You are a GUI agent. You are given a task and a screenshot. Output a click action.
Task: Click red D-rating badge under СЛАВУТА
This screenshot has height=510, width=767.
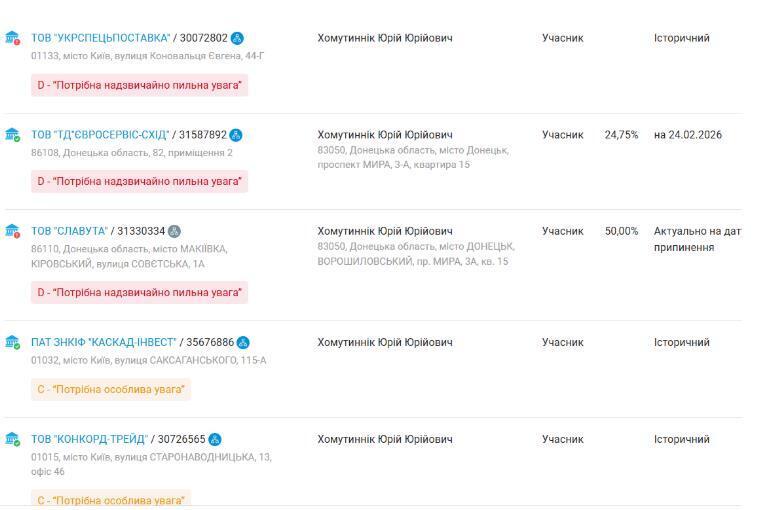(x=139, y=292)
